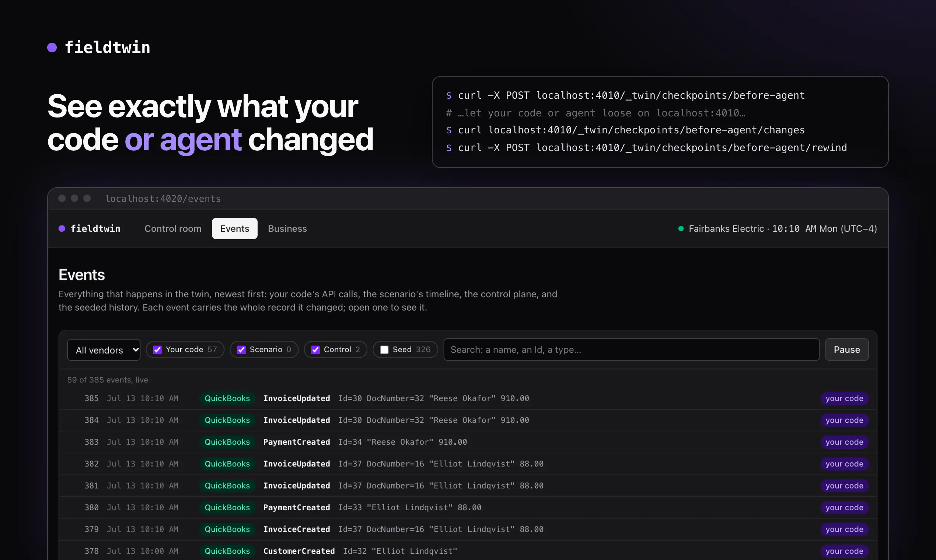Screen dimensions: 936x560
Task: Click the your code tag on event 382
Action: point(844,464)
